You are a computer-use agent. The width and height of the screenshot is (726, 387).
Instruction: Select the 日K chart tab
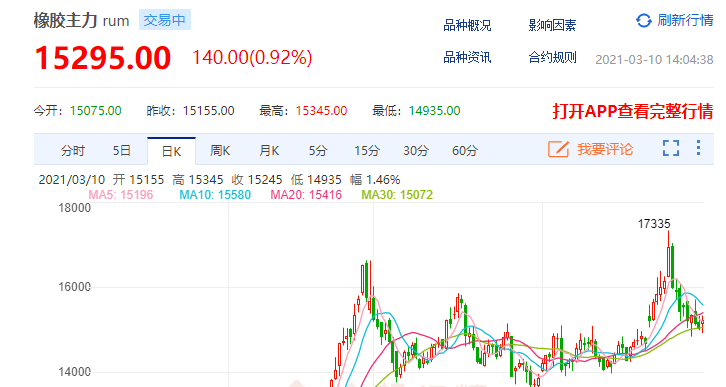[x=171, y=151]
